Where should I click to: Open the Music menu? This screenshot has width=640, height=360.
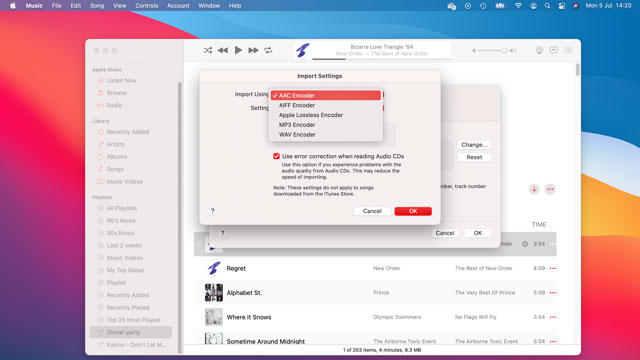tap(34, 6)
